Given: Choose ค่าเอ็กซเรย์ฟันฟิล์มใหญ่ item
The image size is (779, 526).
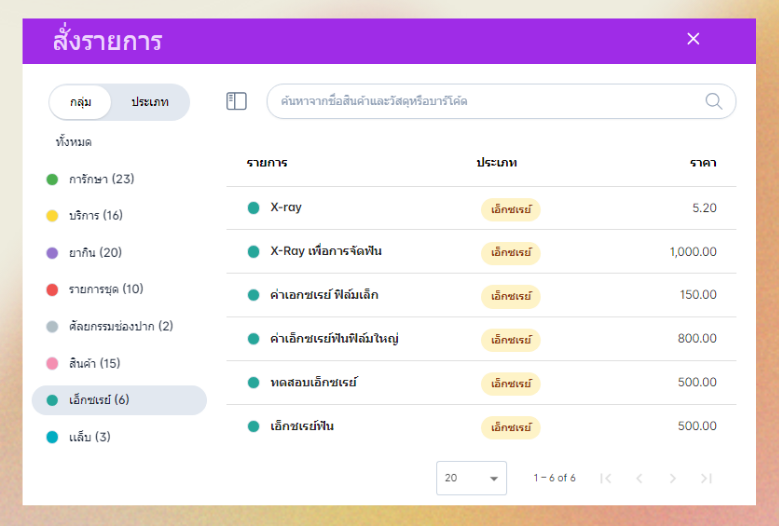Looking at the screenshot, I should 481,339.
